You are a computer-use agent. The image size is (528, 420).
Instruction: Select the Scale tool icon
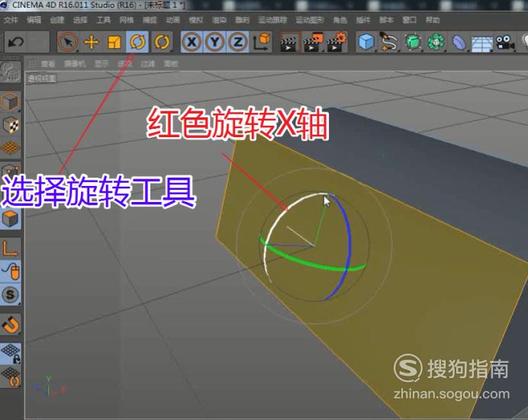tap(114, 42)
